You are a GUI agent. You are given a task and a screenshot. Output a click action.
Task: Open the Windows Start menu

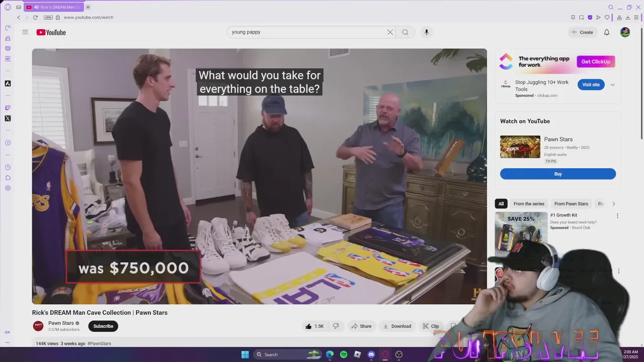[x=245, y=354]
